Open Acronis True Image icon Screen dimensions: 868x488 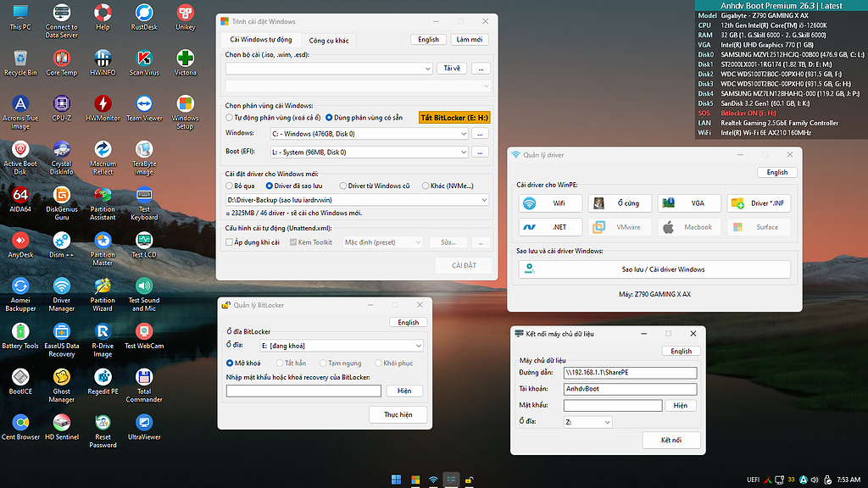20,113
